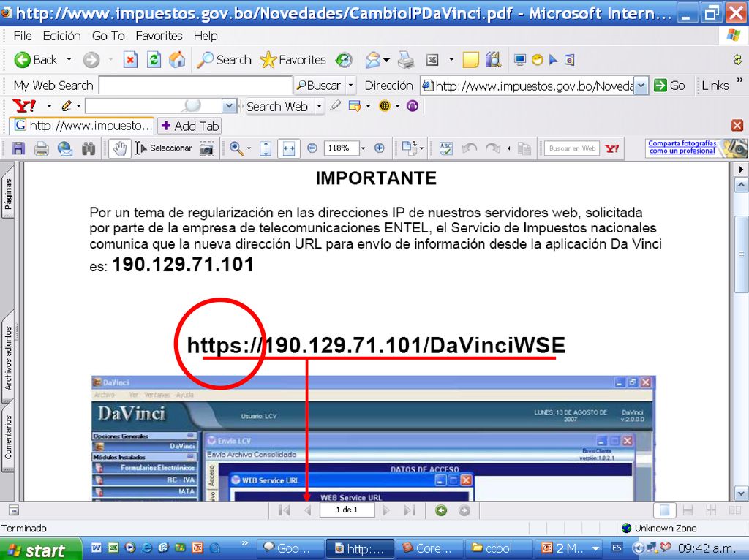Refresh the current page
The width and height of the screenshot is (749, 560).
coord(154,60)
